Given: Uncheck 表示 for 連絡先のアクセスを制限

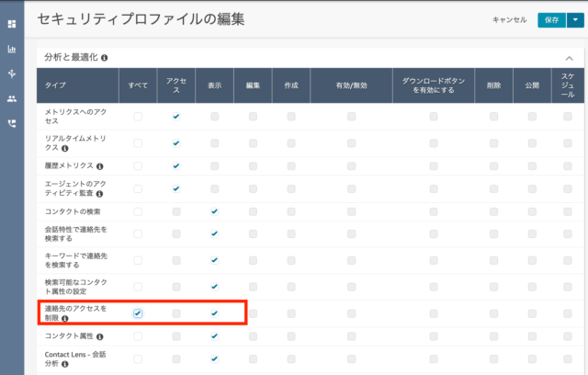Looking at the screenshot, I should [x=214, y=313].
